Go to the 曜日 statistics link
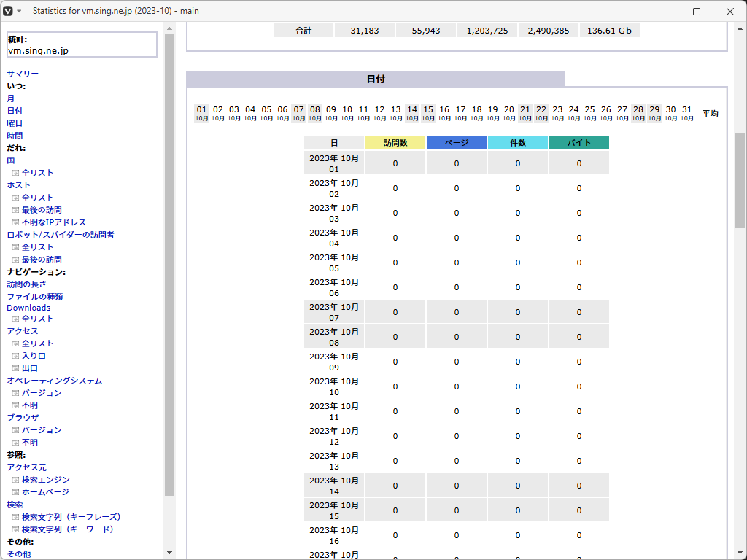This screenshot has height=560, width=747. point(15,123)
